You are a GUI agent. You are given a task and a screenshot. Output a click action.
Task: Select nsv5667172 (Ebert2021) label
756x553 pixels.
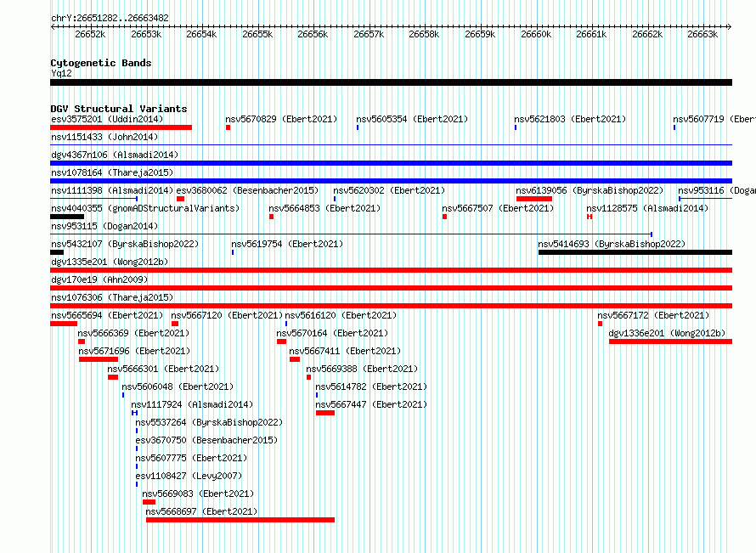[653, 315]
